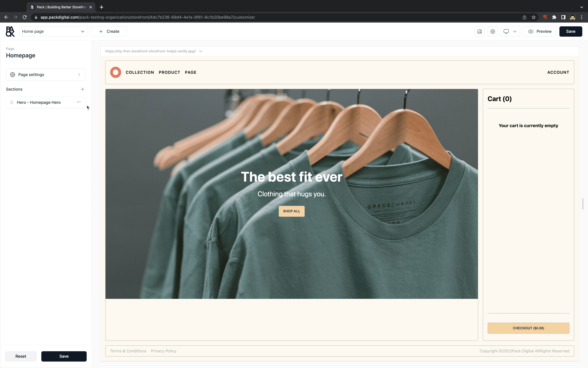Open the PRODUCT nav item

pos(169,72)
